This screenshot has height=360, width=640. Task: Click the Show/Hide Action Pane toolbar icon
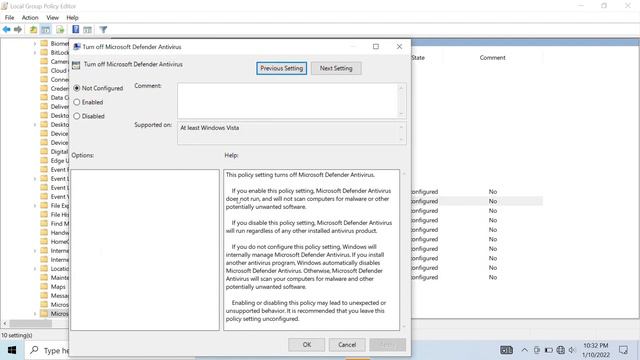coord(87,29)
